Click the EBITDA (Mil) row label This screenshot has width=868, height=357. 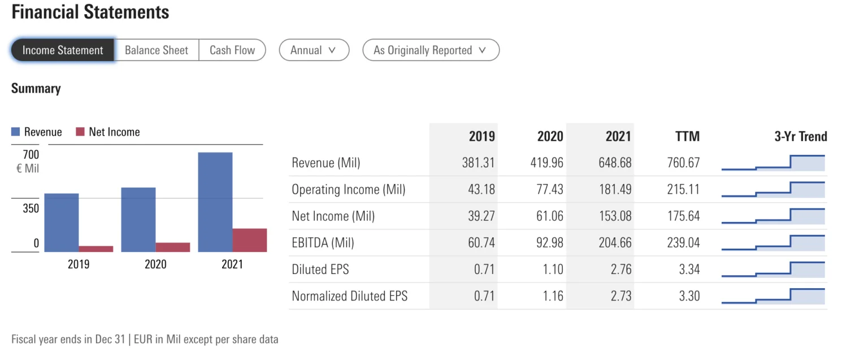(323, 242)
